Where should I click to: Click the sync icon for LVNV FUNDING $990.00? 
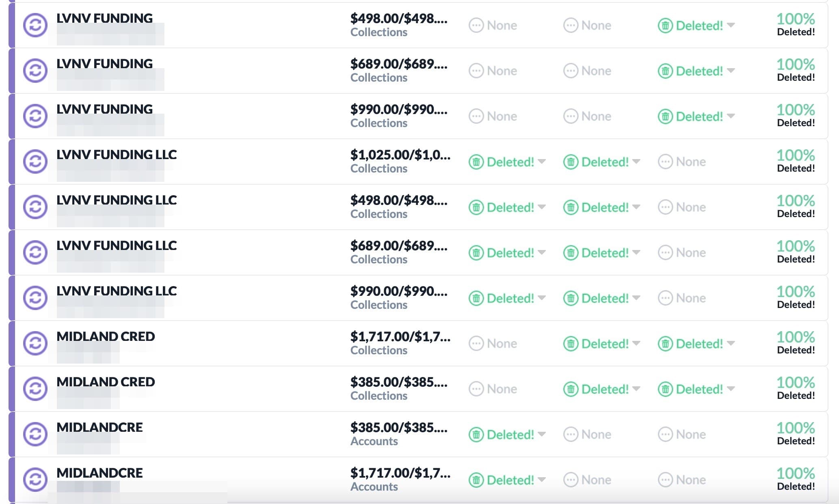(x=35, y=116)
